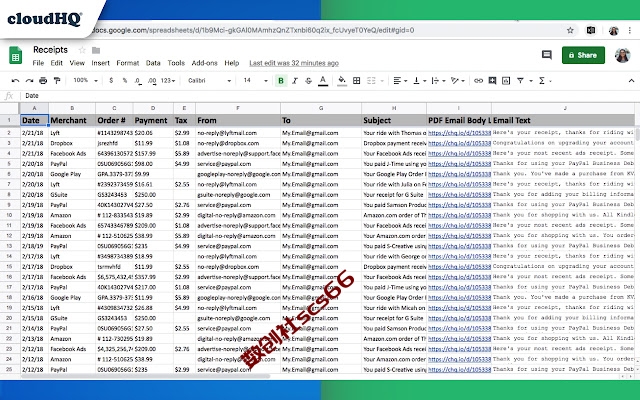
Task: Toggle strikethrough formatting
Action: click(x=309, y=81)
